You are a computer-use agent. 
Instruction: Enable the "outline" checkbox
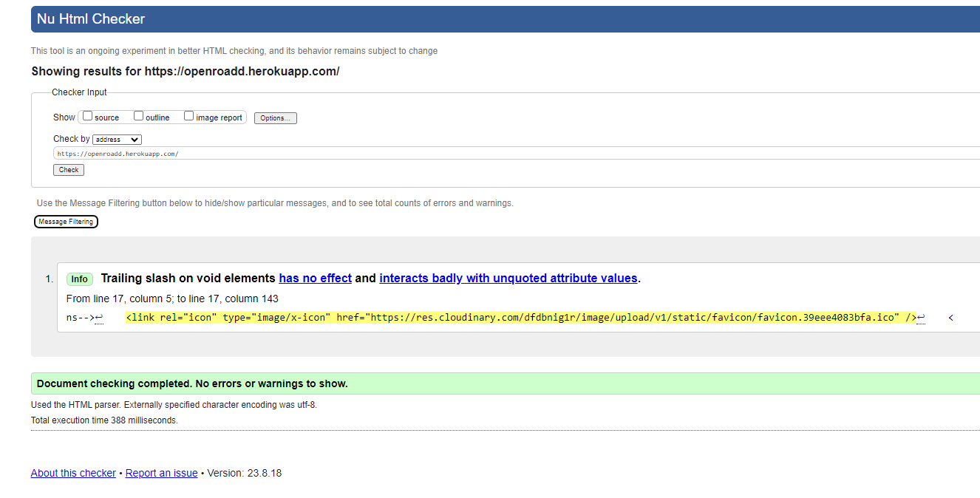tap(138, 116)
